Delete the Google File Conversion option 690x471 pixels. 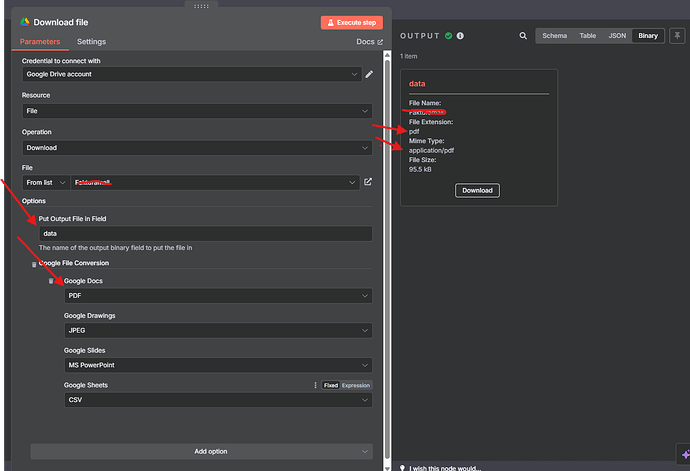(x=33, y=263)
